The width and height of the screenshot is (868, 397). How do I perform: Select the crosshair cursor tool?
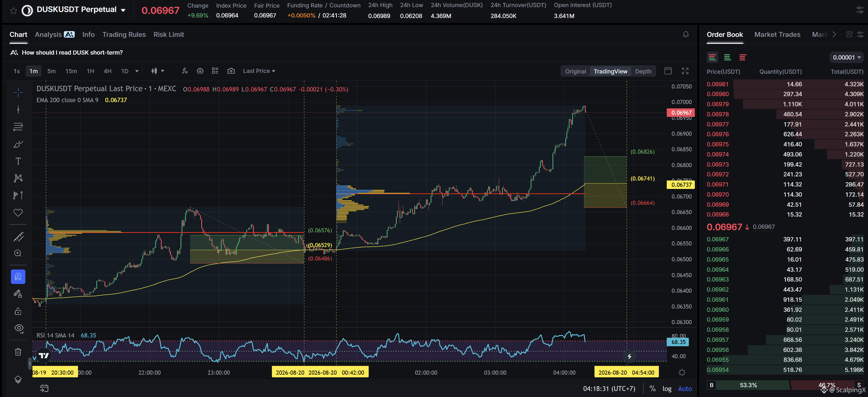point(18,92)
